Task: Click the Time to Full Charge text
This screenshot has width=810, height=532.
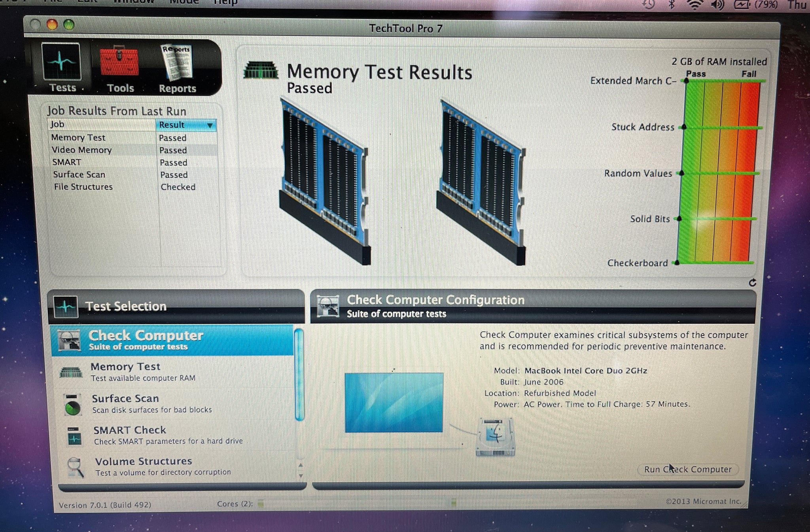Action: (628, 404)
